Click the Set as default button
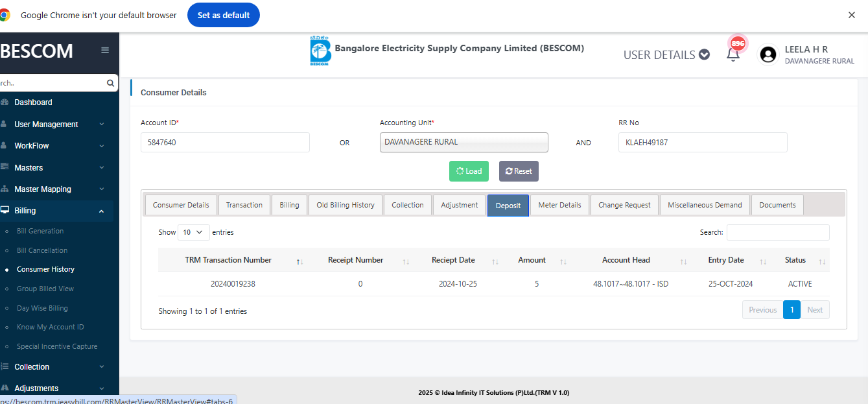The height and width of the screenshot is (404, 868). [x=224, y=15]
